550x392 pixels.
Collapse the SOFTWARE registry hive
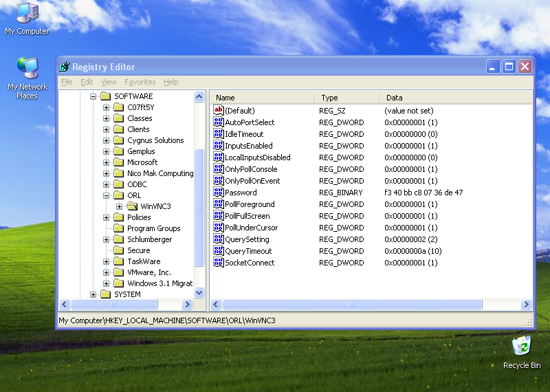click(93, 96)
